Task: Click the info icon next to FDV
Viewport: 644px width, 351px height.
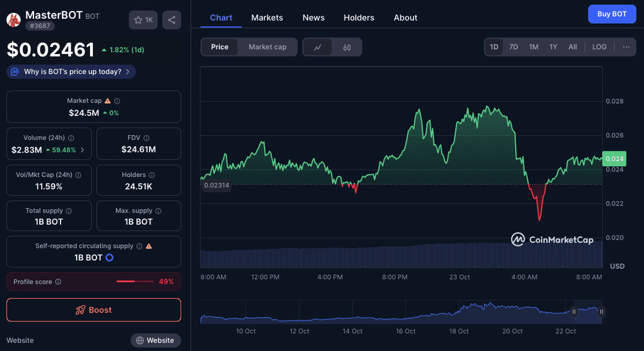Action: tap(146, 138)
